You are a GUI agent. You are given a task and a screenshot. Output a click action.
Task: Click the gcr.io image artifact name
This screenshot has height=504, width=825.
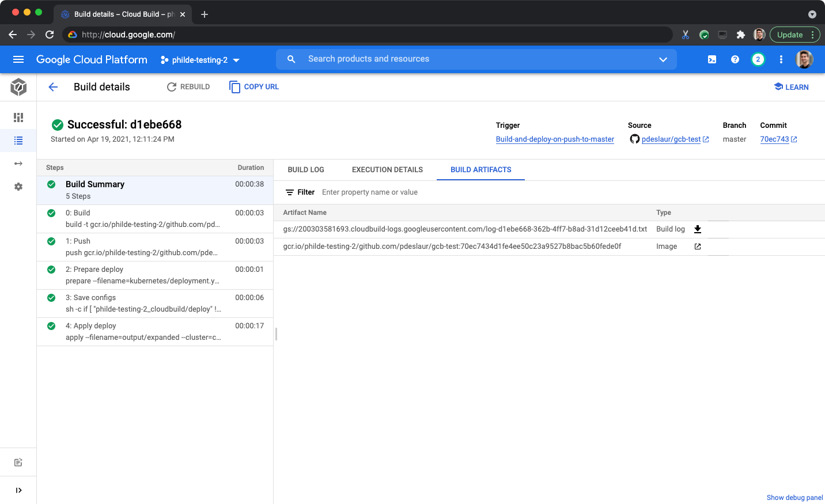(x=452, y=247)
